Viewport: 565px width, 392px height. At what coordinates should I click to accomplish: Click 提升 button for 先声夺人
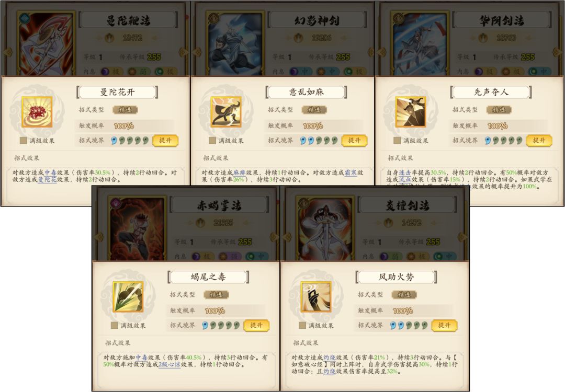pos(539,141)
